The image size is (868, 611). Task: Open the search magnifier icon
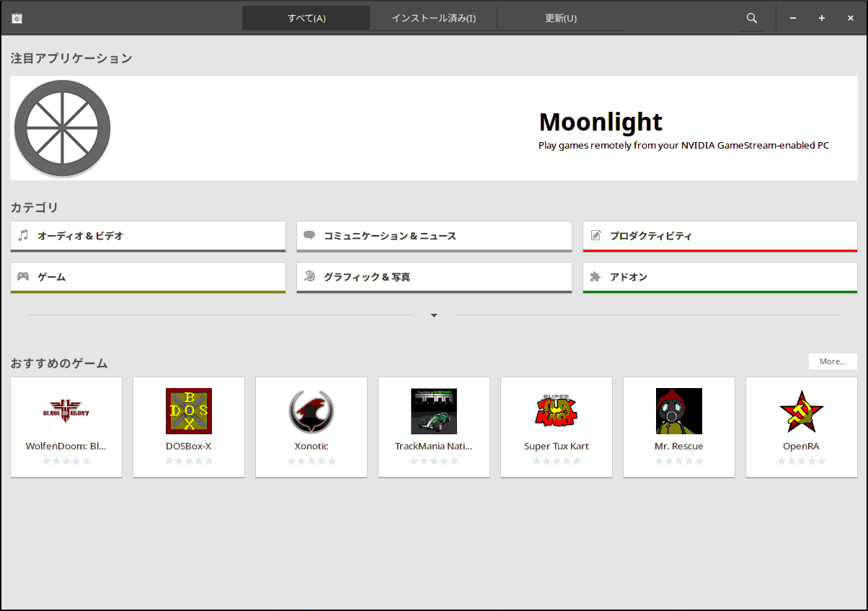(752, 18)
